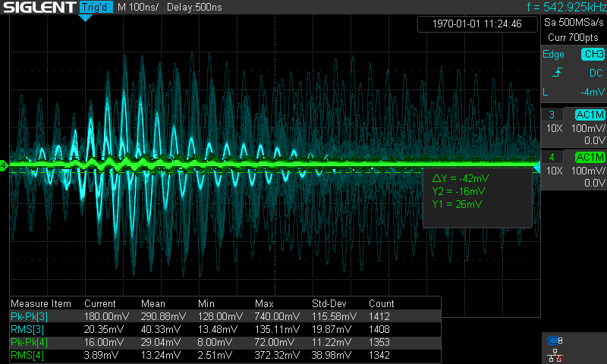The height and width of the screenshot is (364, 607).
Task: Click the channel 4 ground level marker
Action: [x=4, y=165]
